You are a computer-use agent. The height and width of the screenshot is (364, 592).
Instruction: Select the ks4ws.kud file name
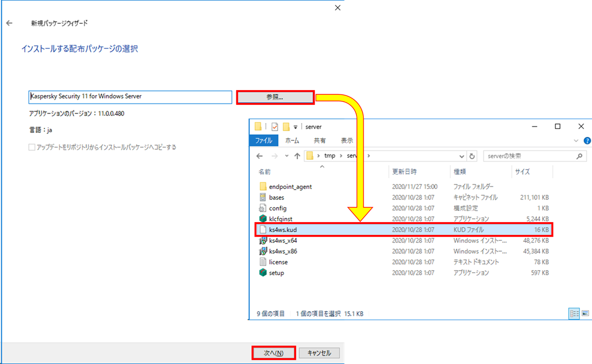point(283,230)
